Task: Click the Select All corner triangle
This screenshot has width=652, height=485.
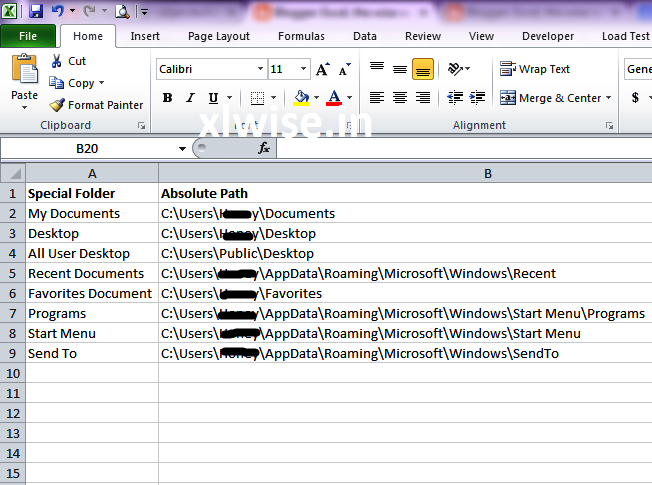Action: pyautogui.click(x=13, y=173)
